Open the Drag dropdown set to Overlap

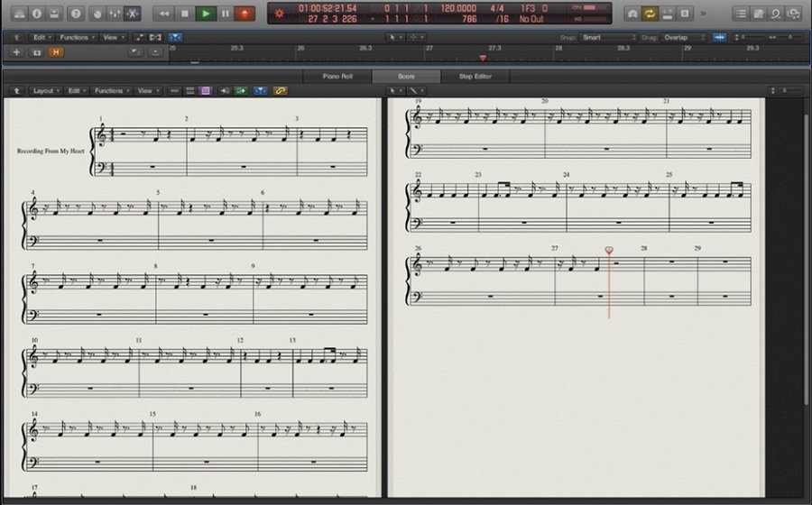coord(686,38)
